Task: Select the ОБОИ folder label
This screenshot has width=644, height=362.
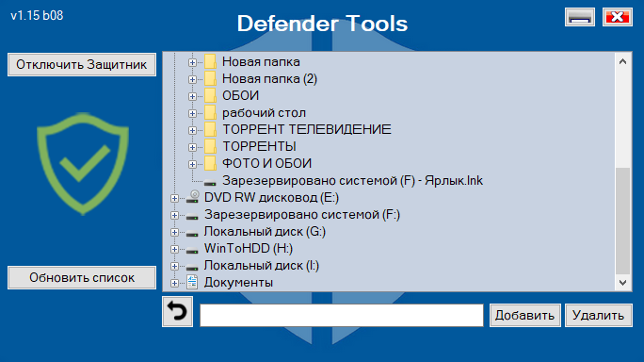Action: click(x=240, y=95)
